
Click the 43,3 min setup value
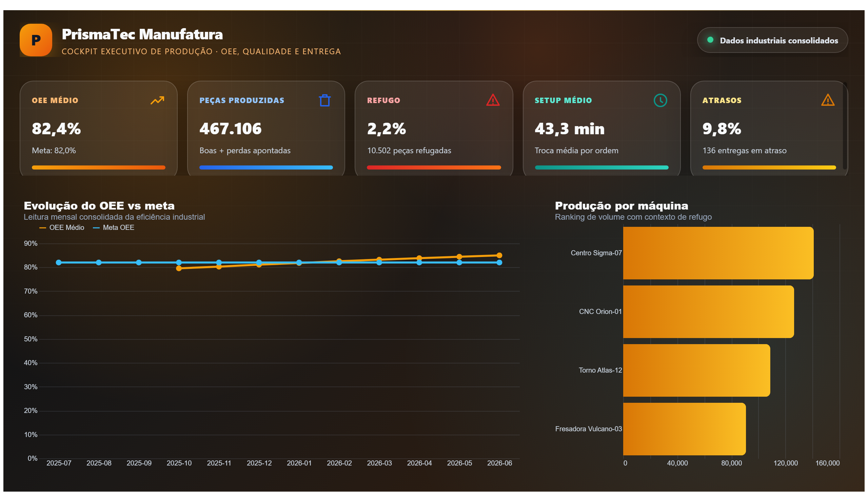pos(570,129)
